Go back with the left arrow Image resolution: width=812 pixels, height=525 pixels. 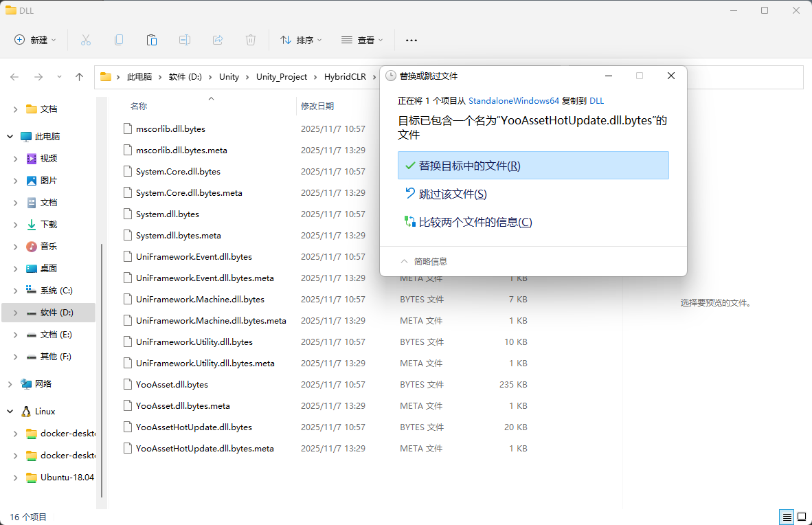point(14,77)
